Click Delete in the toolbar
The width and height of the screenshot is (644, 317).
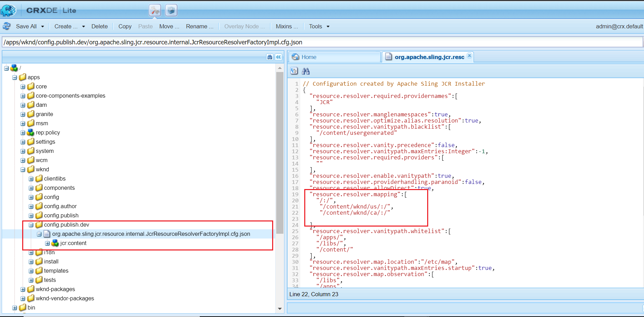click(99, 26)
